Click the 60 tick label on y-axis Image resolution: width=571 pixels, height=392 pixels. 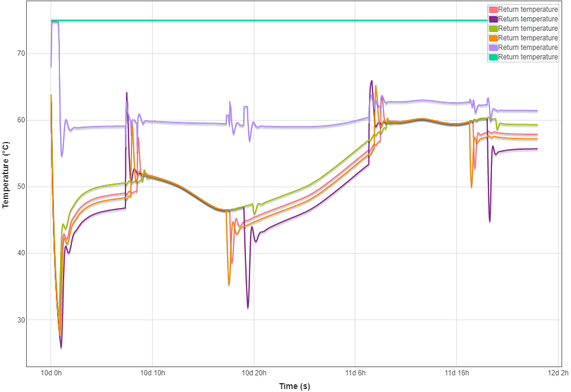pyautogui.click(x=20, y=121)
